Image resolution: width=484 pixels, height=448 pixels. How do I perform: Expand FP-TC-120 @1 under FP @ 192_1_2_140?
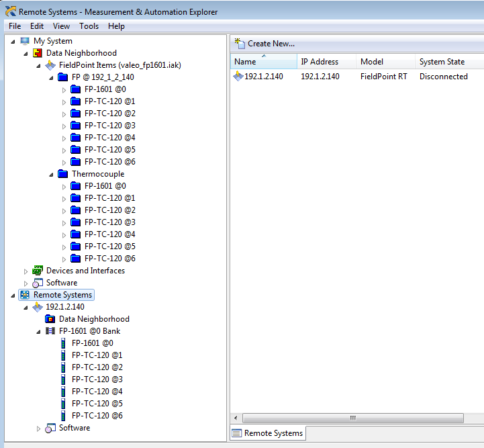tap(64, 102)
